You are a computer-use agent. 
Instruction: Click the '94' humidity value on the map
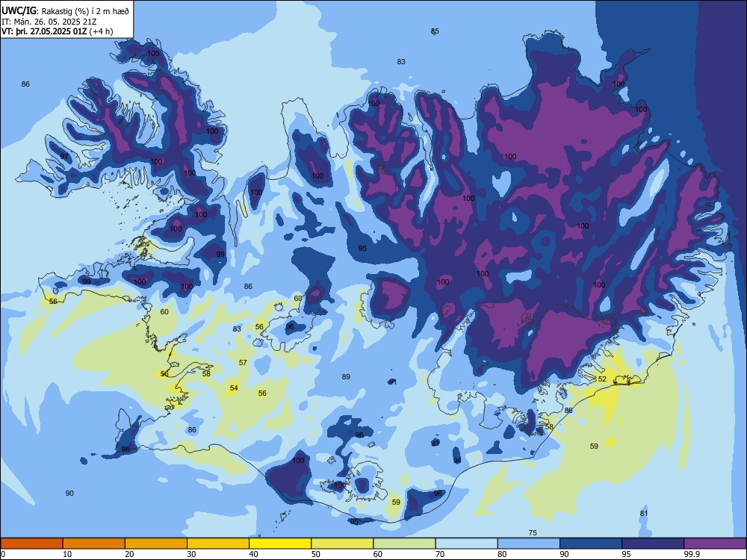457,461
